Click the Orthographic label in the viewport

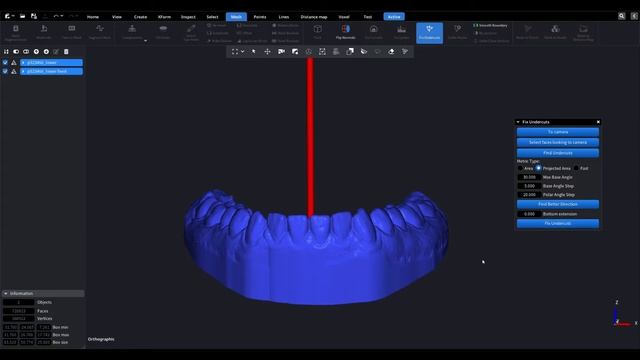click(x=101, y=339)
